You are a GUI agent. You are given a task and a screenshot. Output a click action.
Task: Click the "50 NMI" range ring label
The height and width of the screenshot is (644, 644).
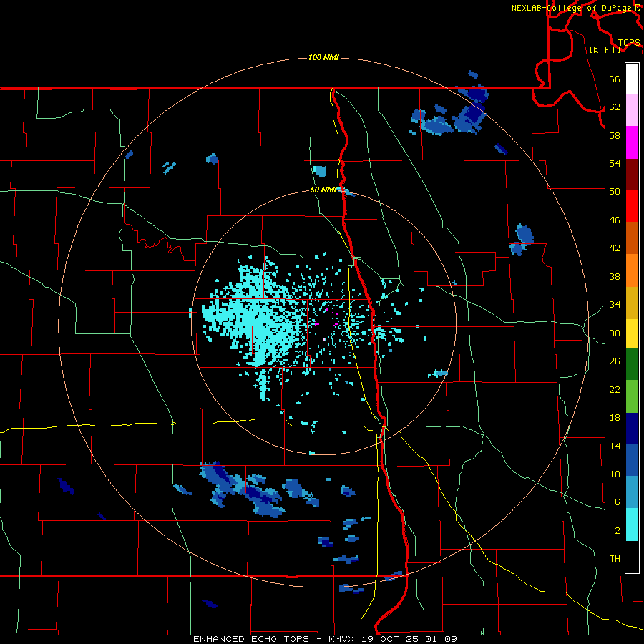[x=323, y=190]
